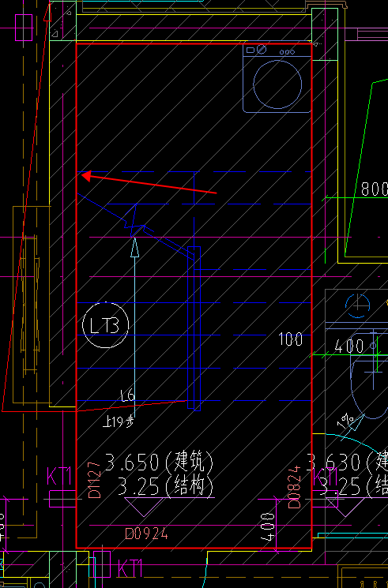Click the 400 dimension beside the toilet

(x=349, y=346)
